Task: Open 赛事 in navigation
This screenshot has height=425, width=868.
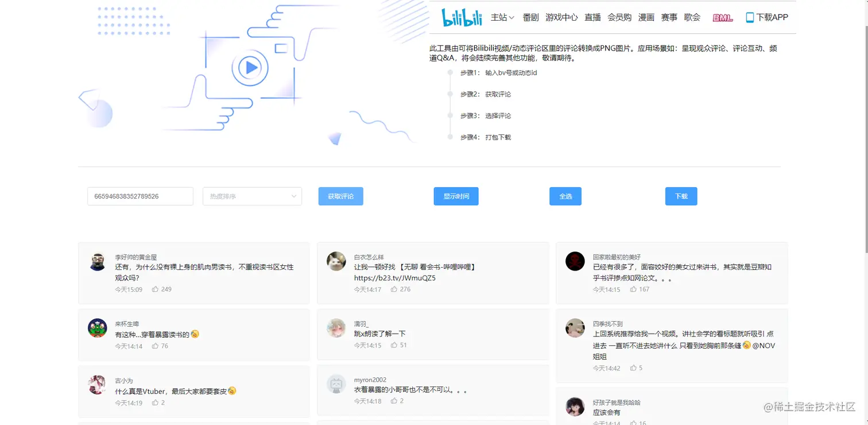Action: pyautogui.click(x=669, y=18)
